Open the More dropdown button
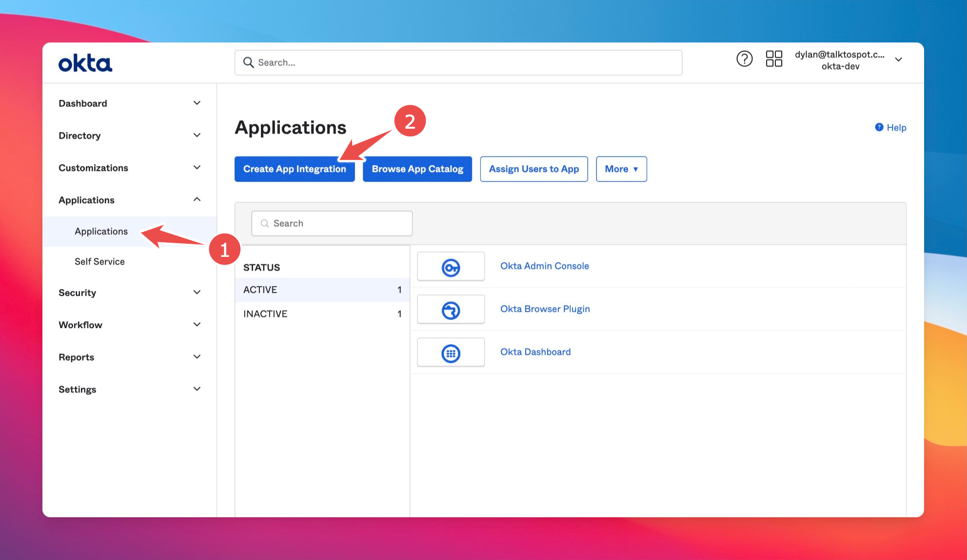967x560 pixels. (x=621, y=169)
